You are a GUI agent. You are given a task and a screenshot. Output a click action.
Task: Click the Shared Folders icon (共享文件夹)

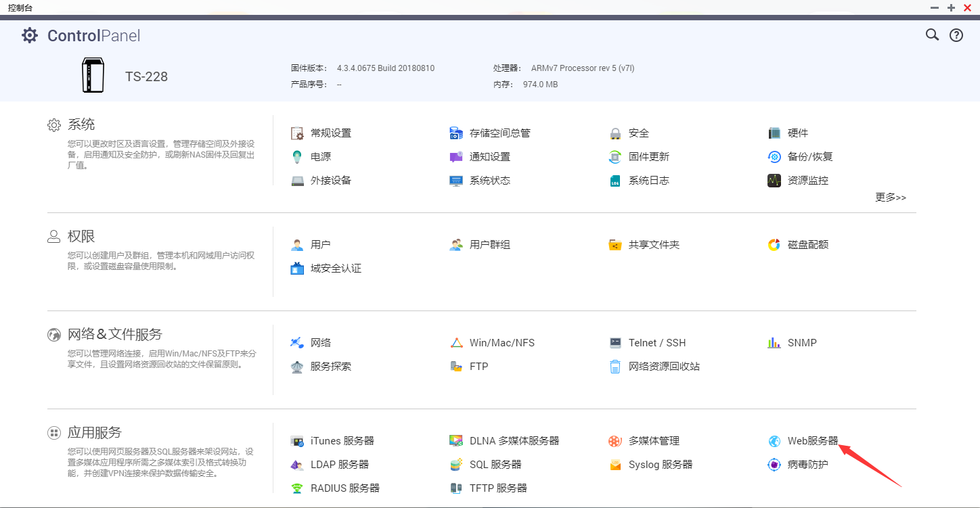pyautogui.click(x=615, y=245)
